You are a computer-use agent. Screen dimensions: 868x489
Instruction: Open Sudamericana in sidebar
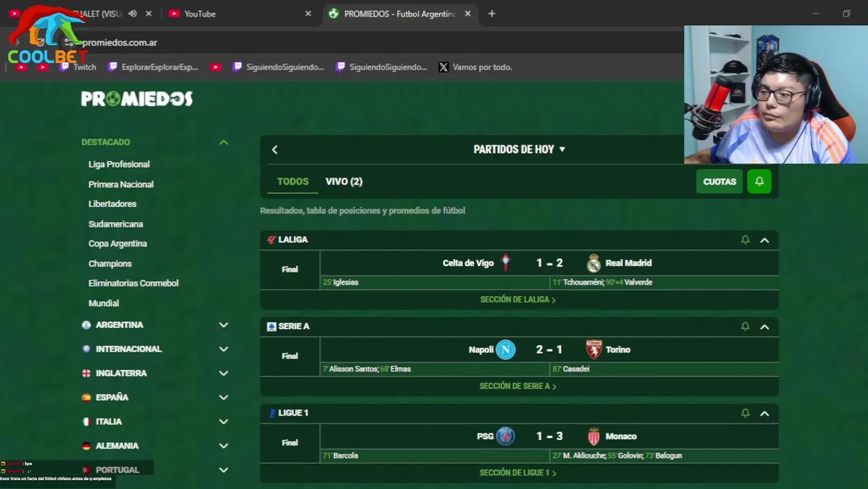click(x=115, y=223)
